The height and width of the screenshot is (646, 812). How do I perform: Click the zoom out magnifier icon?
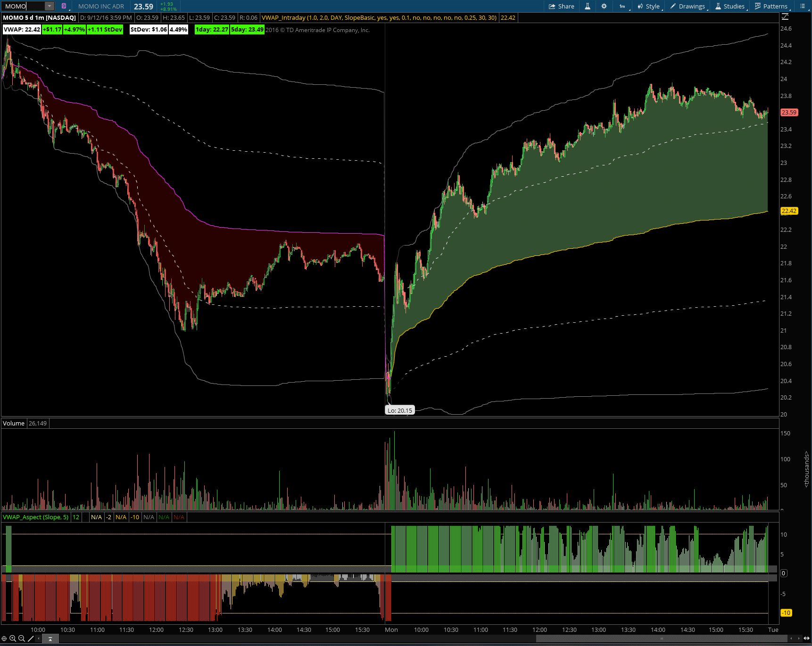(x=21, y=639)
